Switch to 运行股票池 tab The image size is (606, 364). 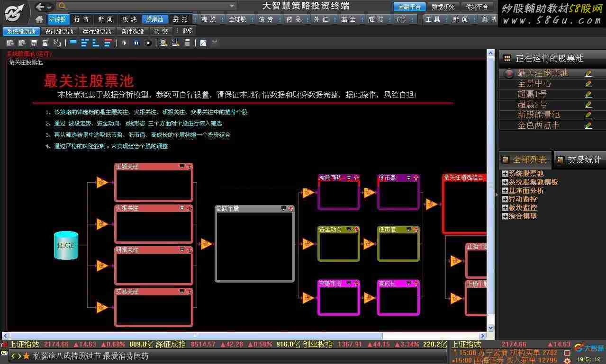97,31
